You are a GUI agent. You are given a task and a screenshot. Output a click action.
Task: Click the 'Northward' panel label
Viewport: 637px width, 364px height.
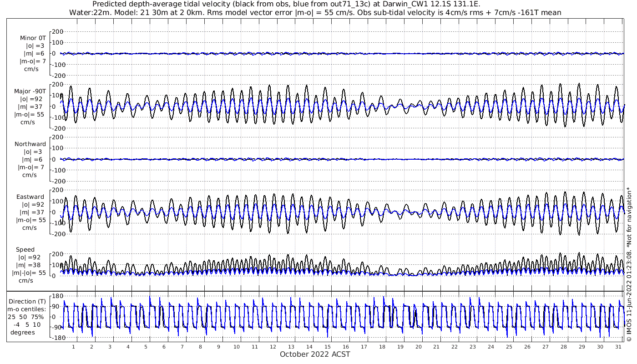(x=30, y=144)
